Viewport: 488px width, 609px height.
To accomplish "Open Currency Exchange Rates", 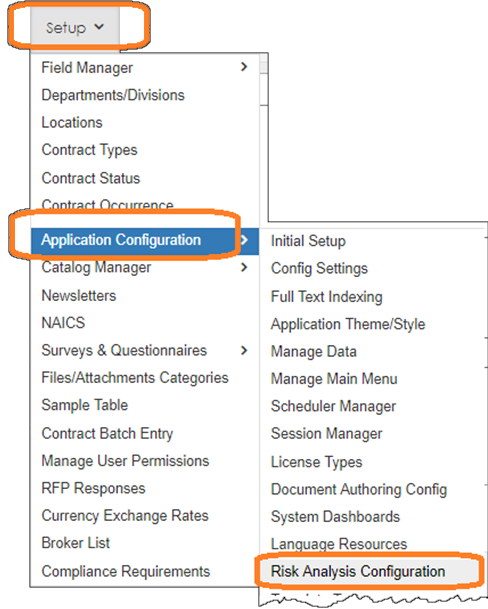I will click(x=125, y=516).
